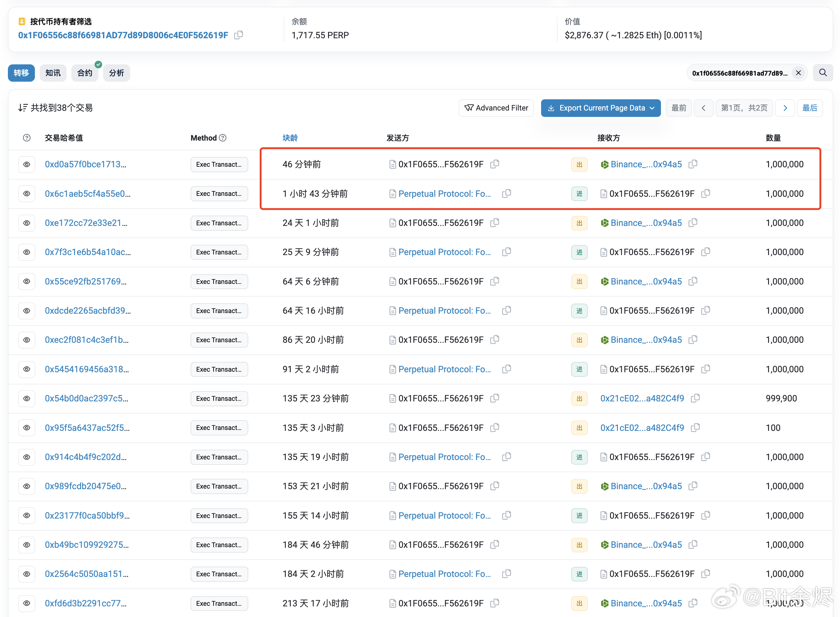Go to previous page with left chevron
Viewport: 840px width, 617px height.
coord(703,108)
